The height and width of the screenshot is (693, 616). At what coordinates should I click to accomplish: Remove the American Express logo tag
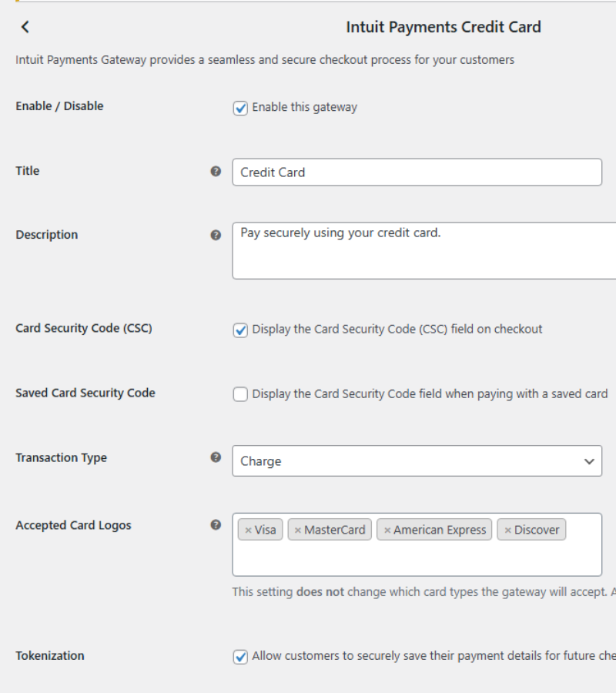click(x=387, y=530)
